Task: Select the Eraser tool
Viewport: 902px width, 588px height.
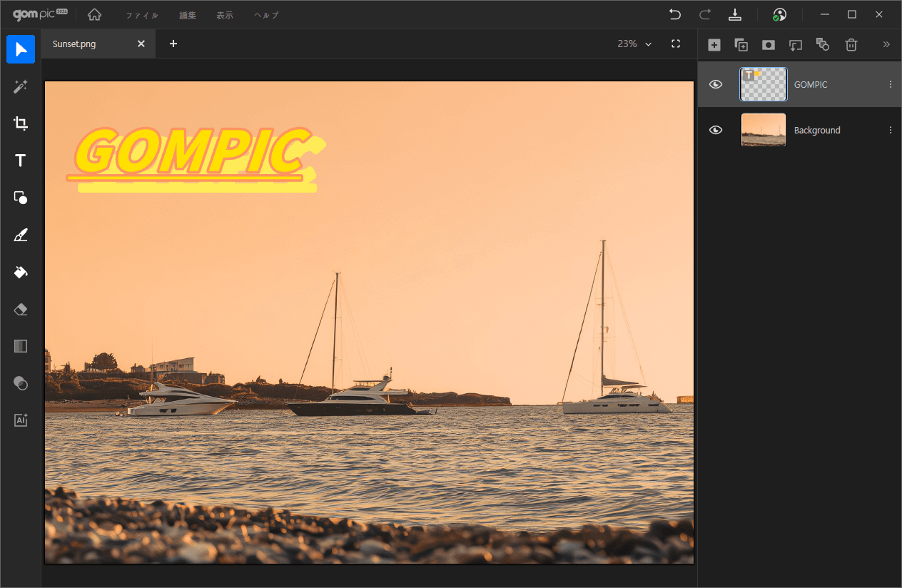Action: click(x=21, y=309)
